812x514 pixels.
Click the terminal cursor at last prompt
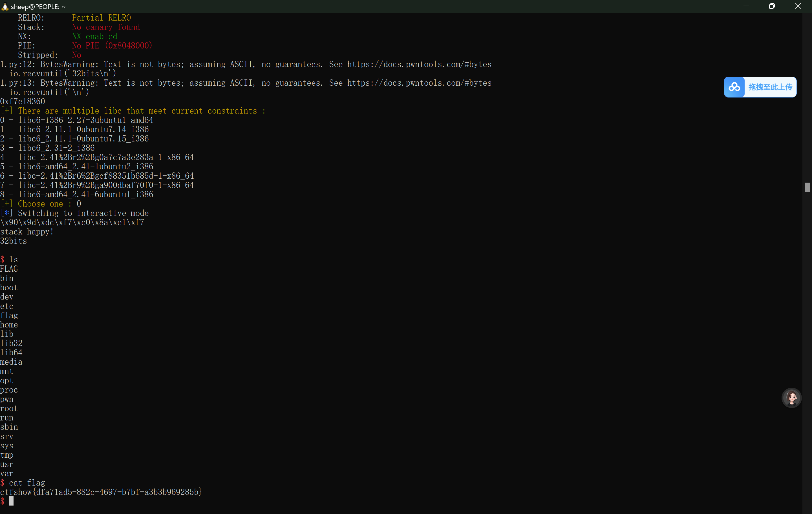[11, 501]
